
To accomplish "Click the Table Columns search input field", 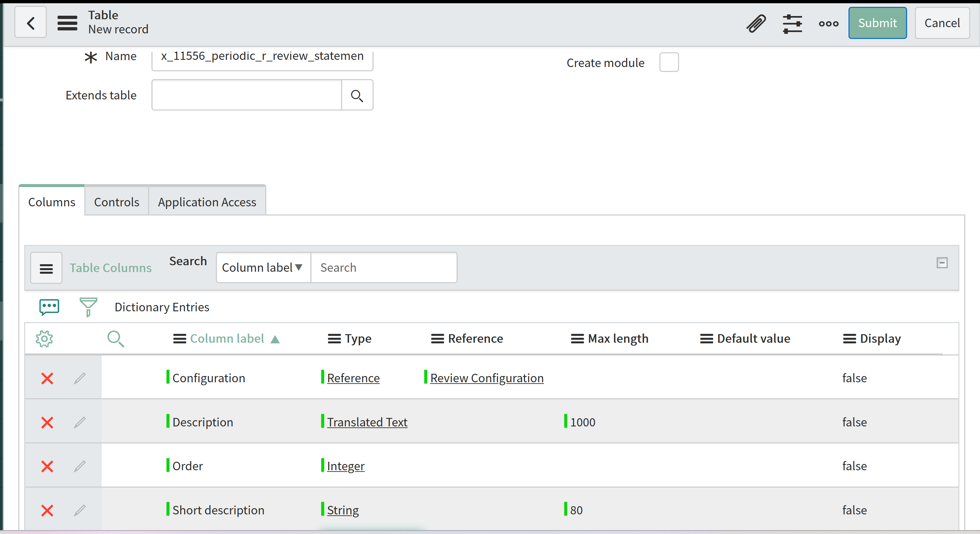I will (x=383, y=268).
